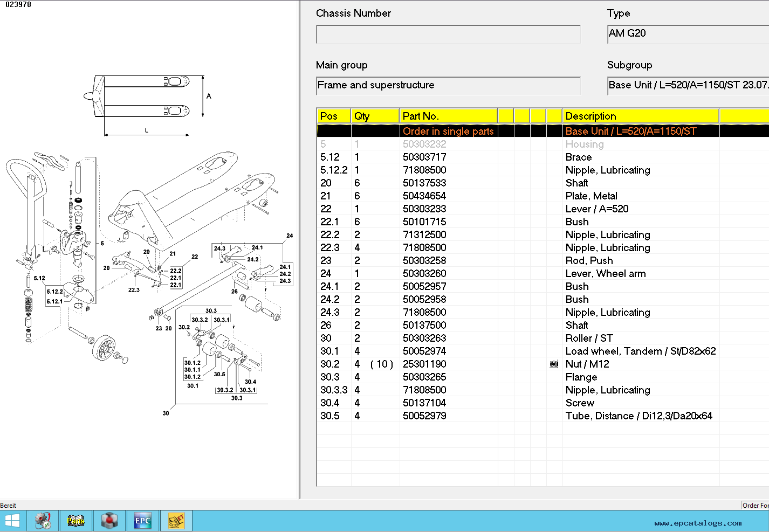Click the camera icon on Nut / M12 row
The image size is (769, 532).
(554, 364)
